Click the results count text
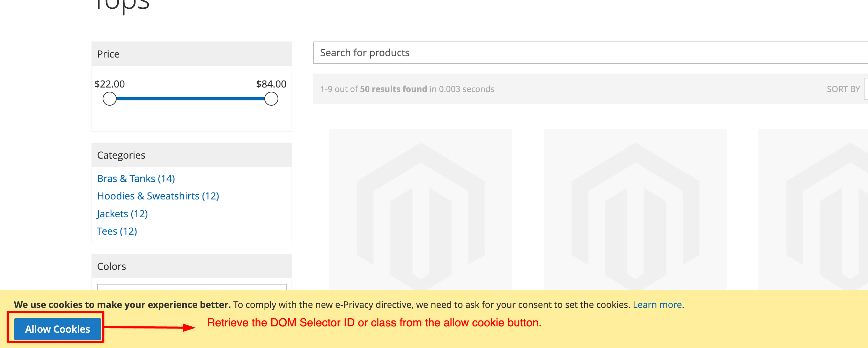This screenshot has width=868, height=348. [x=407, y=89]
